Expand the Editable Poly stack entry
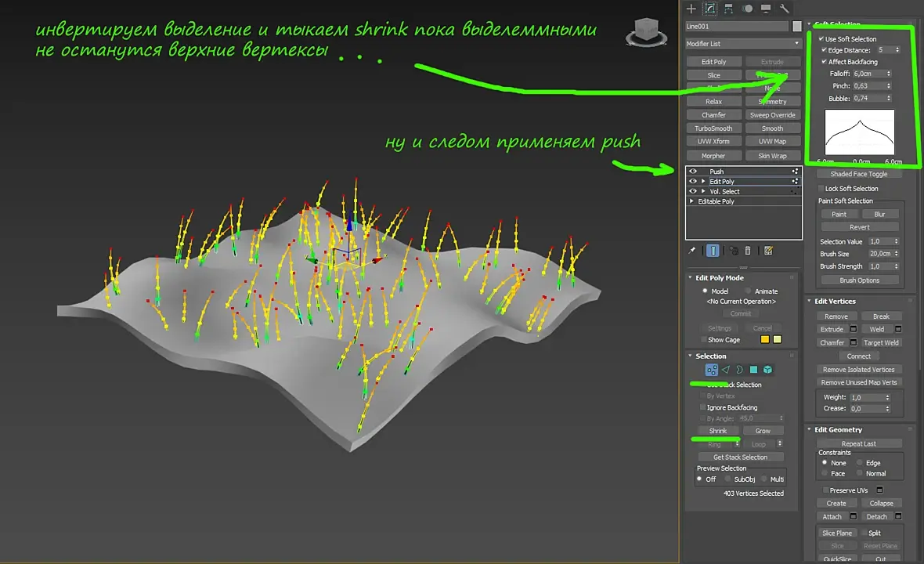Viewport: 924px width, 564px height. [x=692, y=201]
